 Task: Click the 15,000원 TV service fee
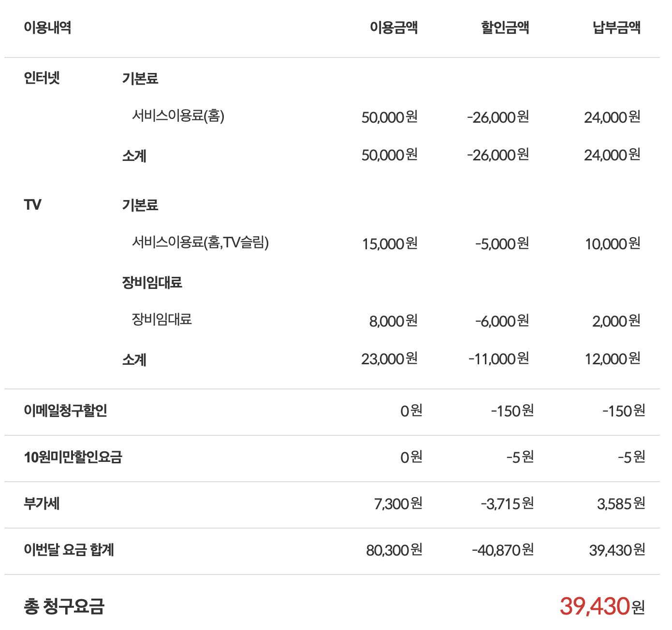click(390, 243)
